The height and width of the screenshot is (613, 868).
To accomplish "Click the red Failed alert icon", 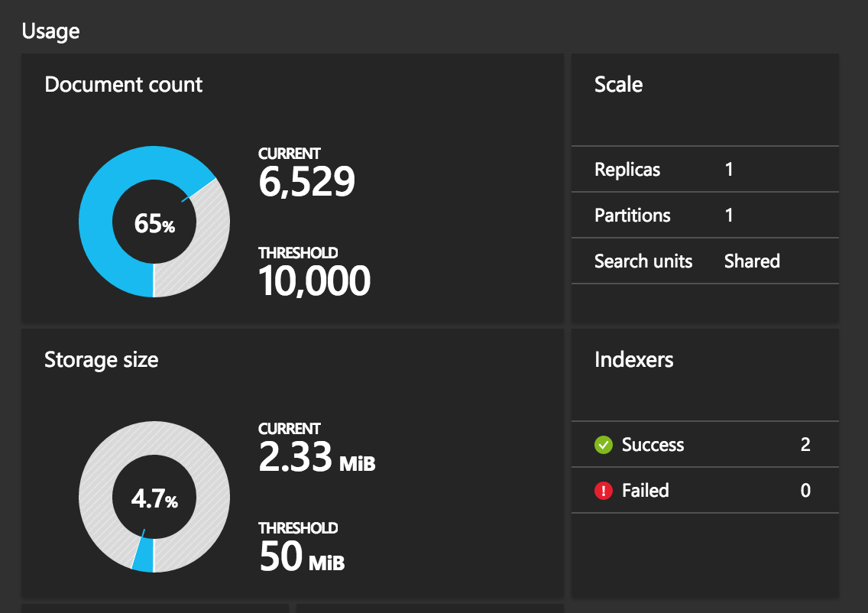I will click(604, 491).
